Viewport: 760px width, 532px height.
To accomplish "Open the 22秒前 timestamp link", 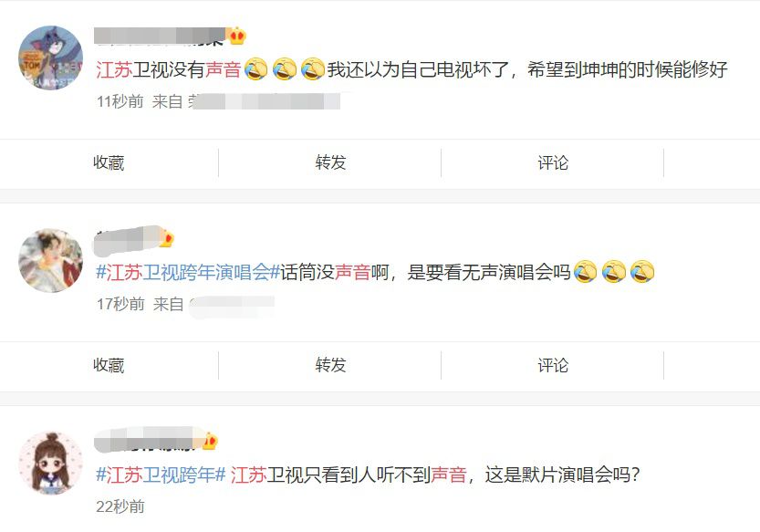I will pos(120,506).
